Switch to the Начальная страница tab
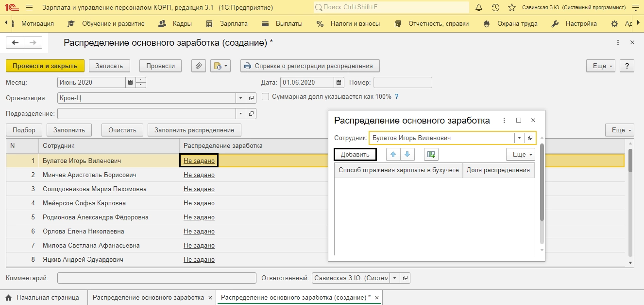644x305 pixels. [47, 297]
